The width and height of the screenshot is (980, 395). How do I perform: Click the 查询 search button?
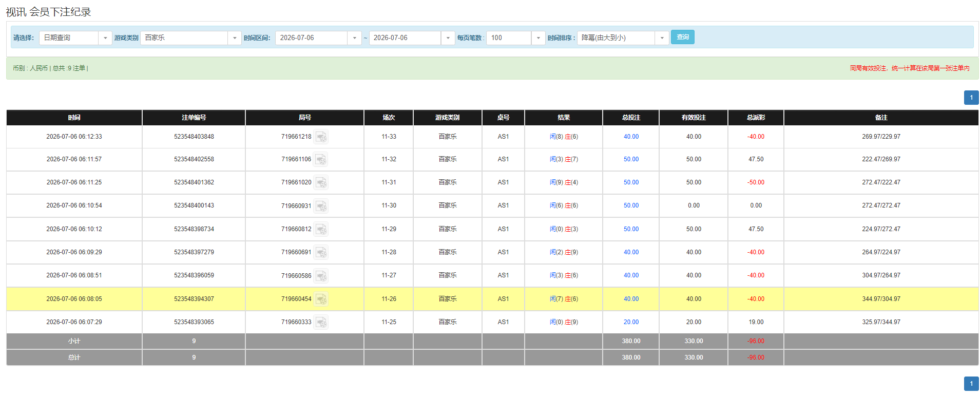683,37
